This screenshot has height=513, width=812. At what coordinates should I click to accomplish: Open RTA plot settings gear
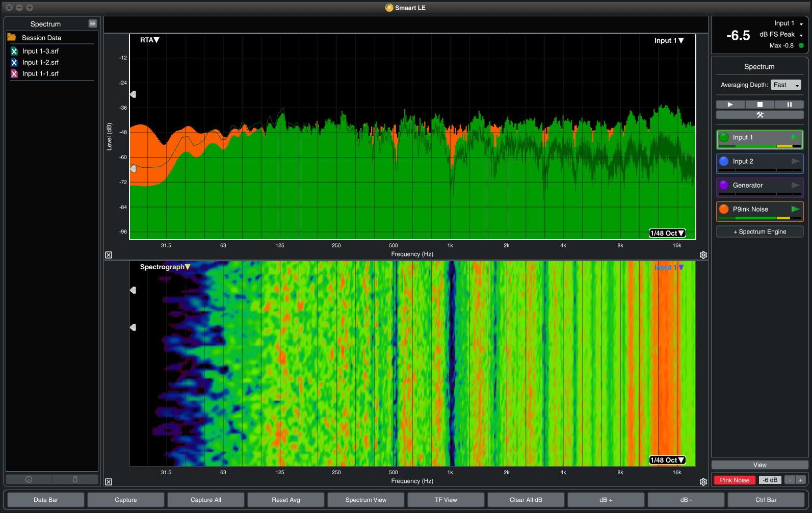[703, 255]
